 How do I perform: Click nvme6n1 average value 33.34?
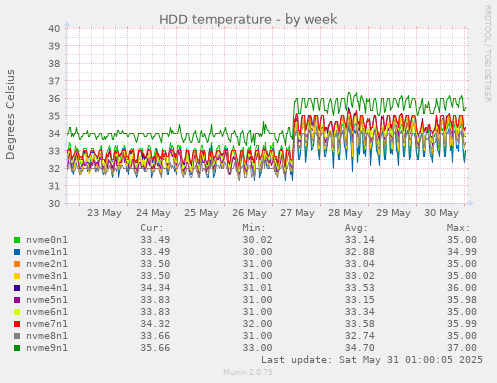[360, 312]
